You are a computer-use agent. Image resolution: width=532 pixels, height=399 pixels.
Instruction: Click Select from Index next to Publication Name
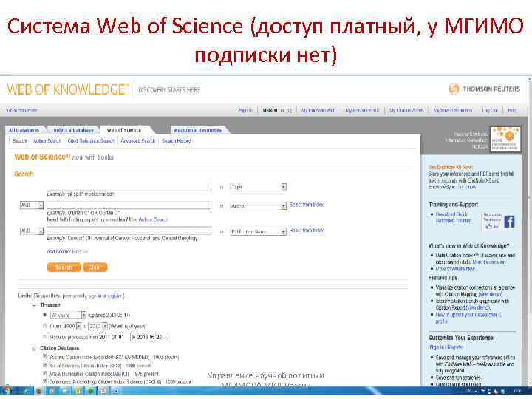pos(307,230)
